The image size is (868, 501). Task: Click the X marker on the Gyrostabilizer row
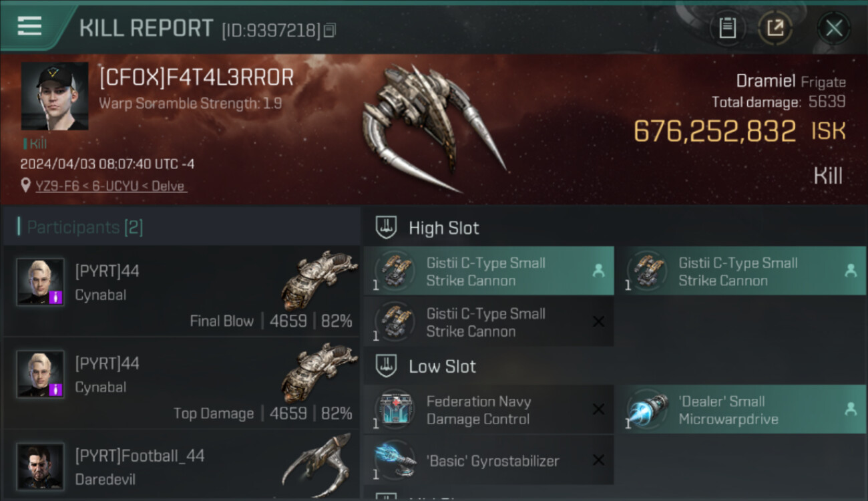[598, 460]
